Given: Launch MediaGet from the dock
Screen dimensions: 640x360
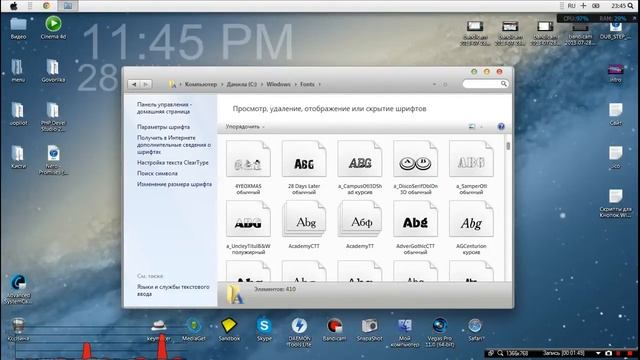Looking at the screenshot, I should (x=194, y=330).
